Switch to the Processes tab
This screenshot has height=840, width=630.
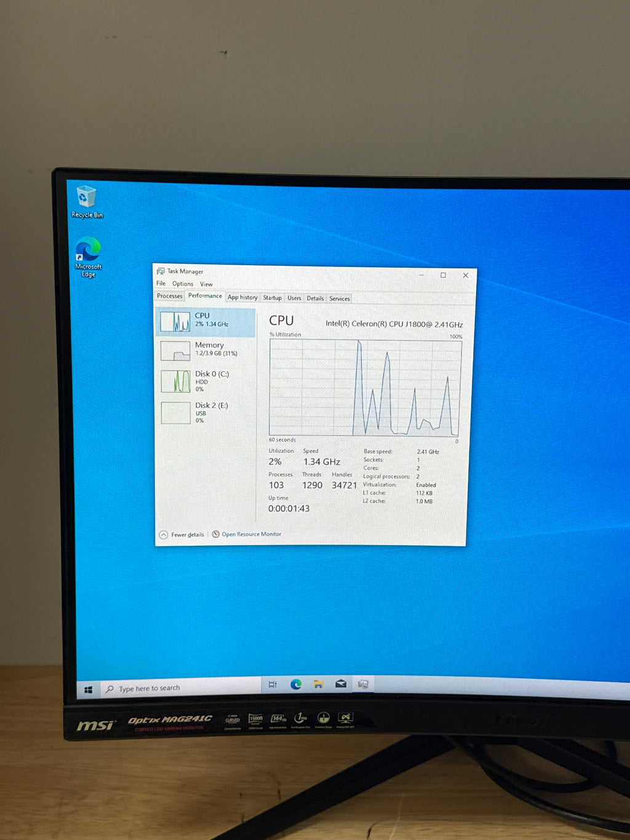(170, 296)
